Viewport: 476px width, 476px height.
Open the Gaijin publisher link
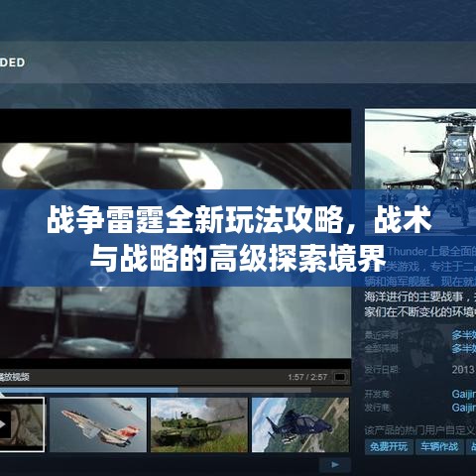464,408
